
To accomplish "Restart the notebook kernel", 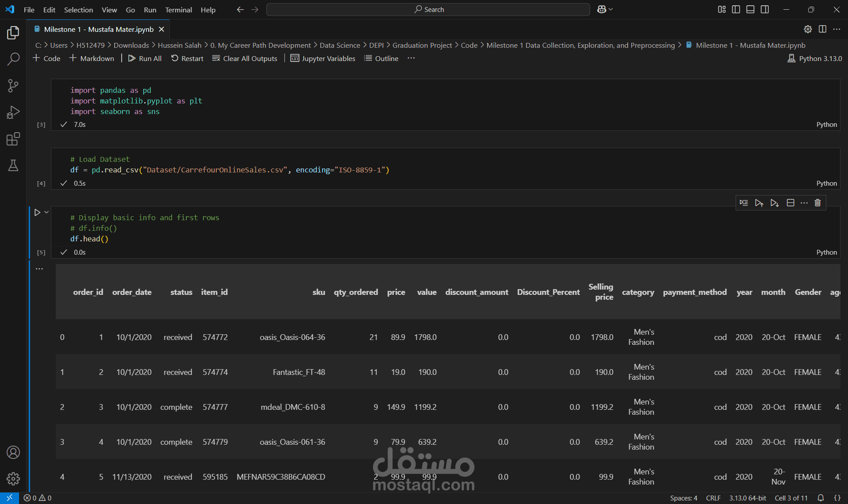I will 187,58.
